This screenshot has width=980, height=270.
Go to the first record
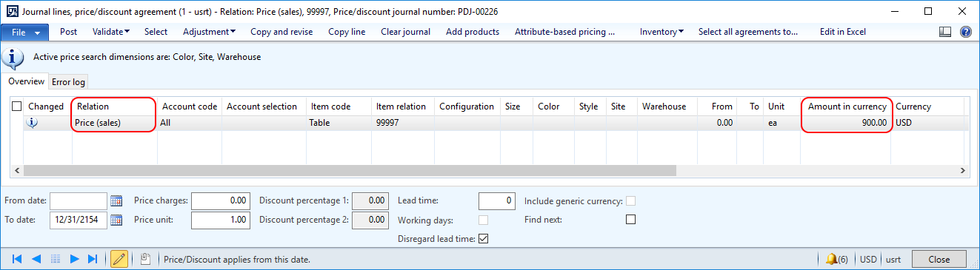click(17, 259)
